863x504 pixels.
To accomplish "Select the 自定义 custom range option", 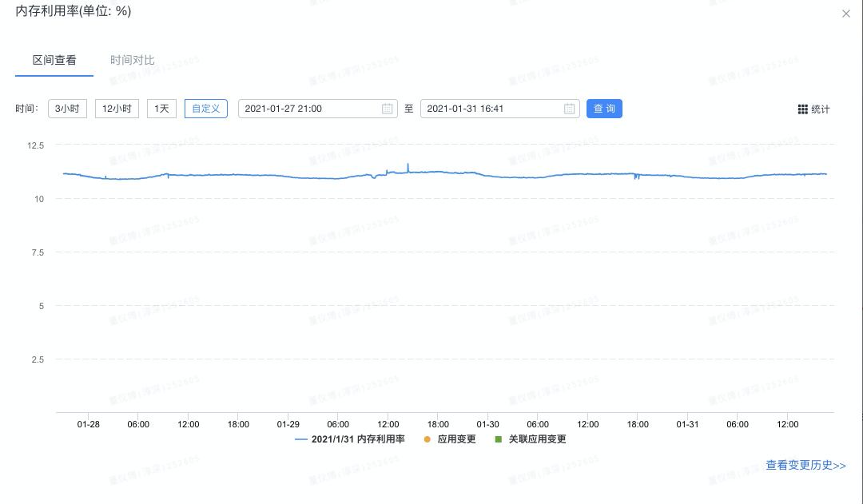I will (206, 109).
